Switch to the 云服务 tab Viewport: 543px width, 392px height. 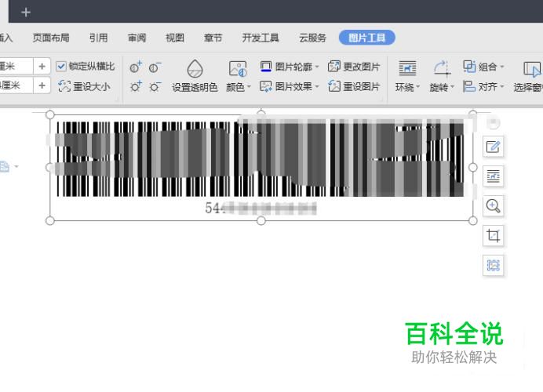[313, 38]
